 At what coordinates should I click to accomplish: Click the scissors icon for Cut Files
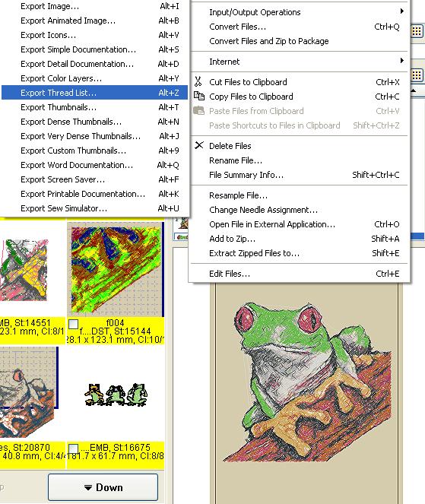click(198, 81)
